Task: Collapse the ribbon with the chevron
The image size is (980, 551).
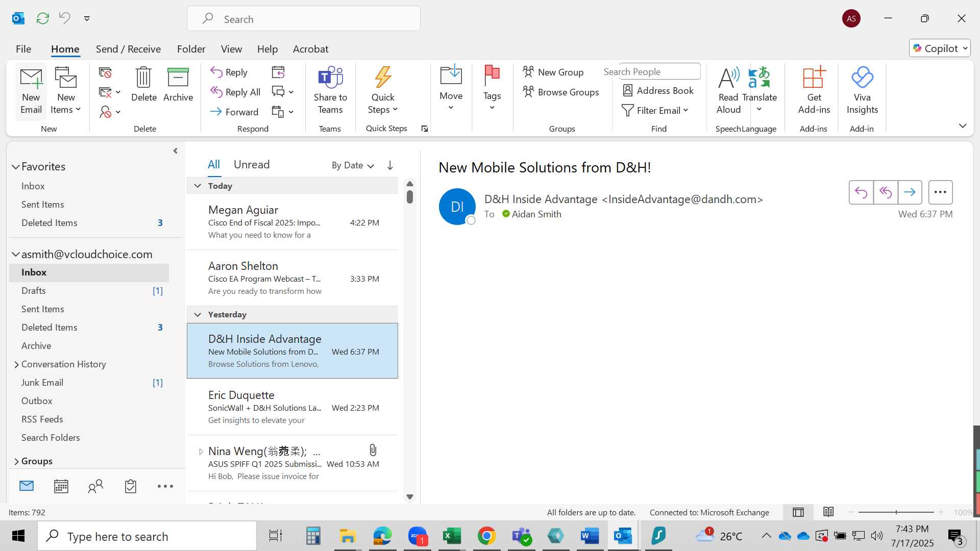Action: pos(963,126)
